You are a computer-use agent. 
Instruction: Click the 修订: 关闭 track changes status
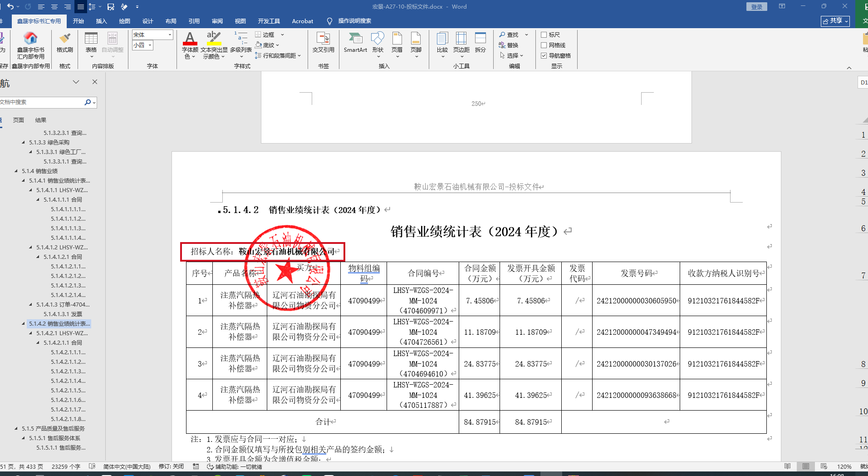coord(171,466)
